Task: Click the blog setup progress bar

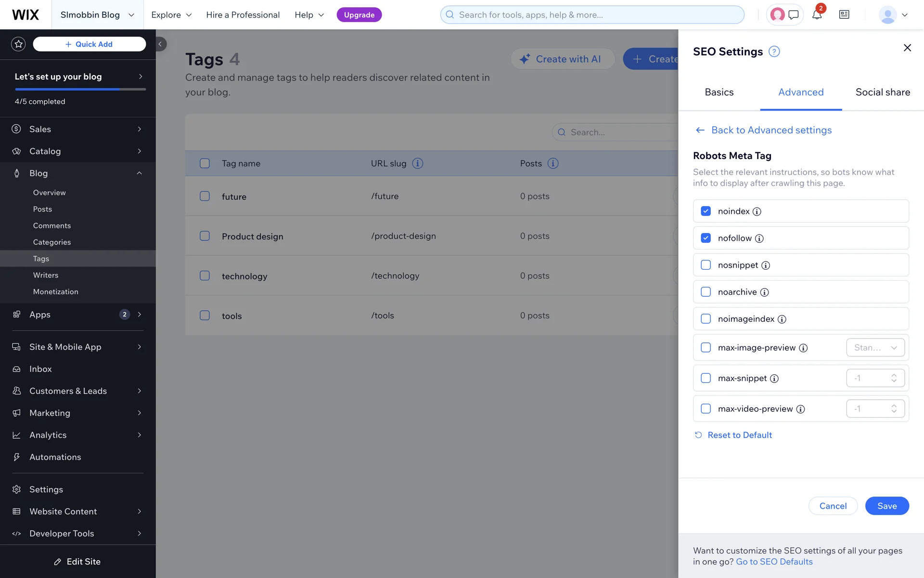Action: 80,89
